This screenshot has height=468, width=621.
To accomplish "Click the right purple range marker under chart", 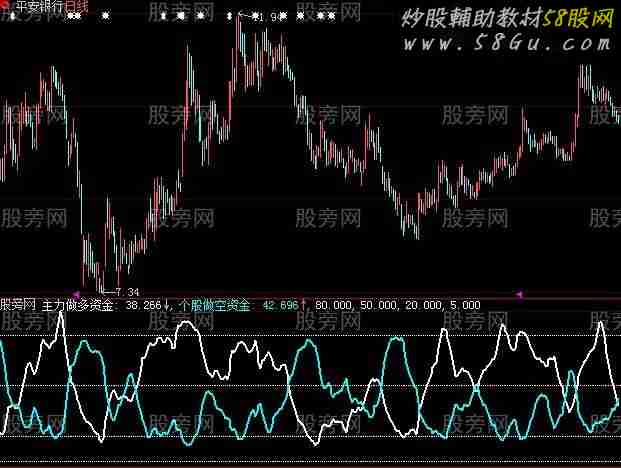I will point(520,294).
